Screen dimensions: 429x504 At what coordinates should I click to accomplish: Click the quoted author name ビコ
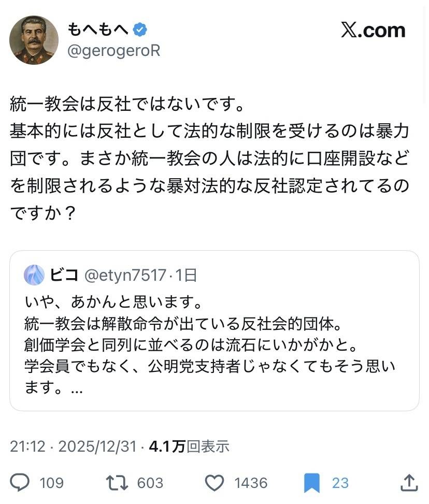coord(64,275)
